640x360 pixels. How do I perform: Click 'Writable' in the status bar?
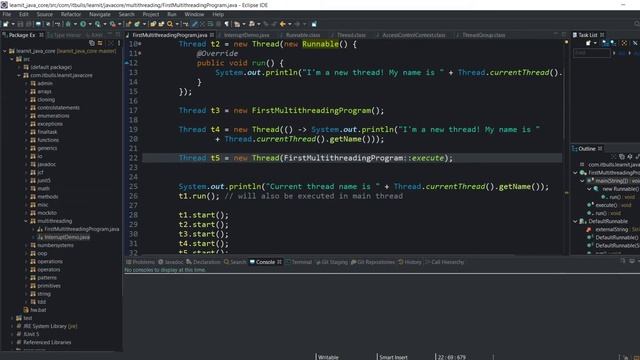click(328, 357)
